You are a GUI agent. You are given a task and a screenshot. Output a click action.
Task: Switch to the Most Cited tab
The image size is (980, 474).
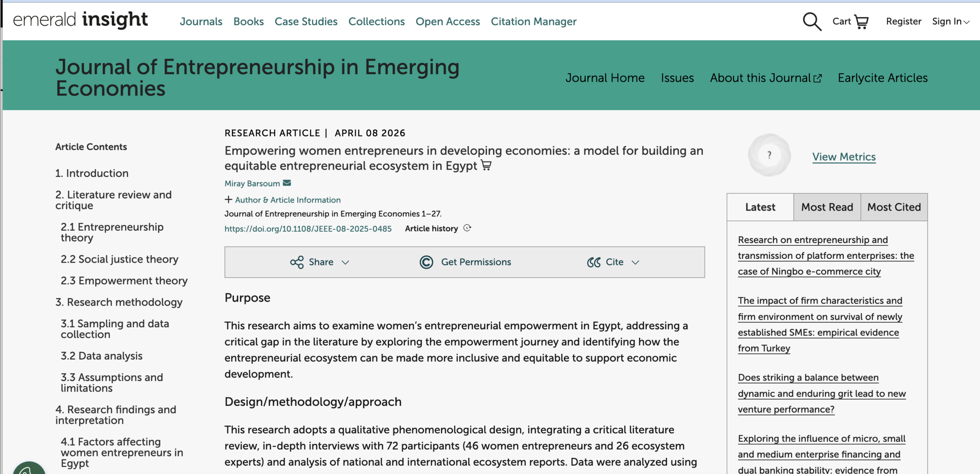pyautogui.click(x=894, y=207)
